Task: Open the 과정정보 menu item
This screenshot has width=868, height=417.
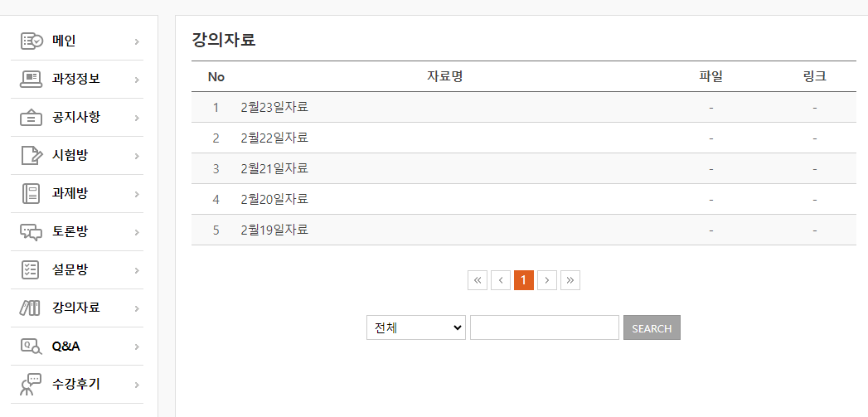Action: coord(76,79)
